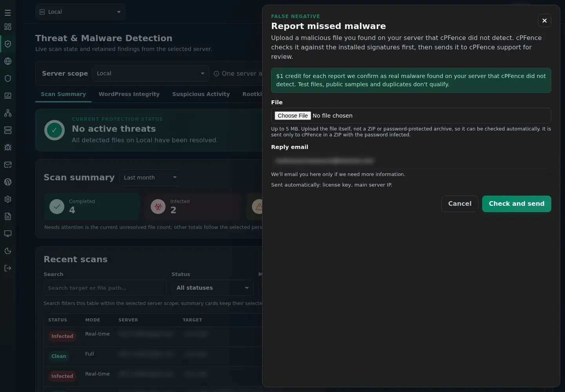Image resolution: width=565 pixels, height=392 pixels.
Task: Open the network hierarchy icon in the sidebar
Action: click(8, 113)
